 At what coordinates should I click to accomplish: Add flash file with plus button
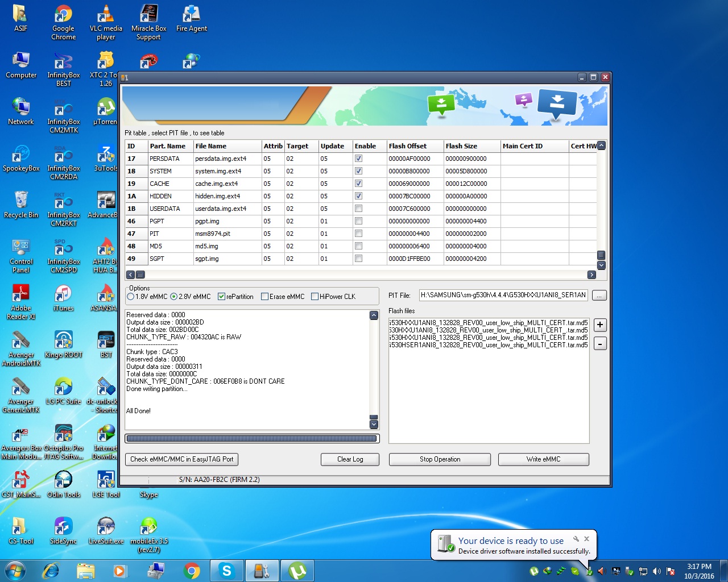pyautogui.click(x=600, y=325)
